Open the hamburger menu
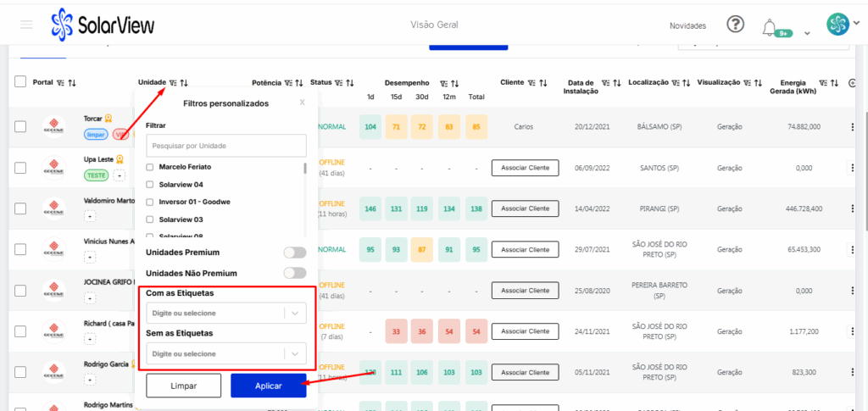 (26, 25)
